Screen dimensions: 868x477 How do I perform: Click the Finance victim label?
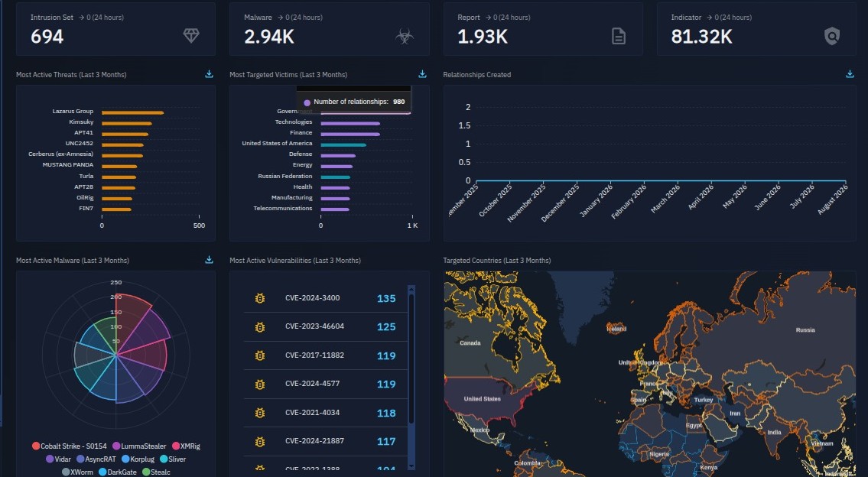point(301,133)
